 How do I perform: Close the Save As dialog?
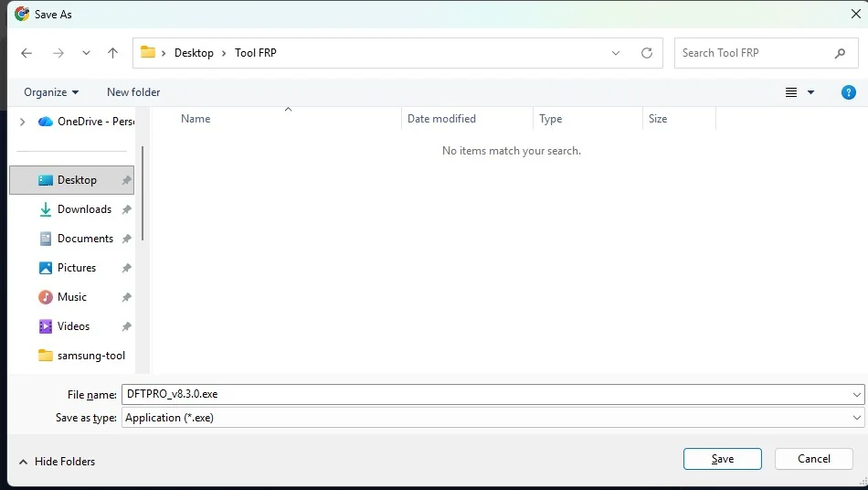click(x=855, y=14)
